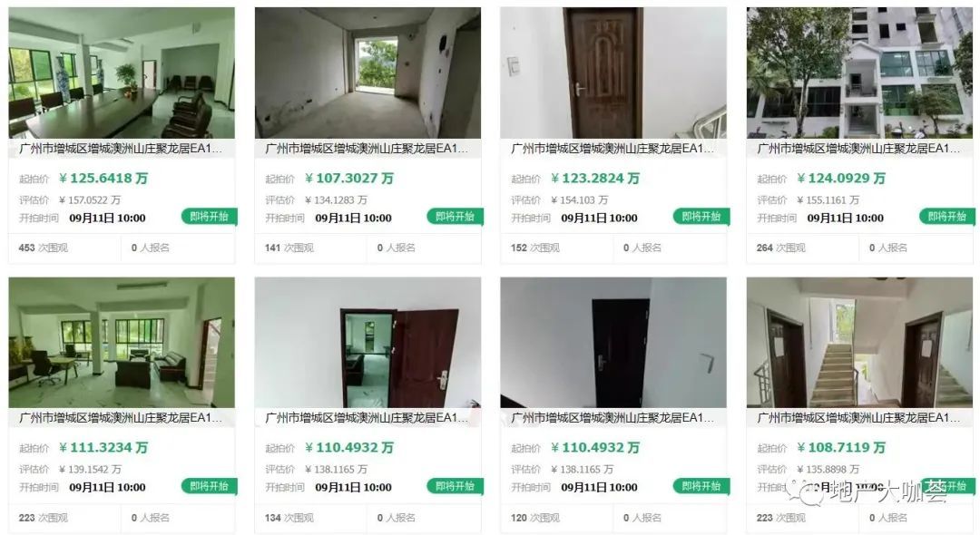Open listing title above ¥125.6418万 price
This screenshot has width=980, height=535.
(121, 149)
